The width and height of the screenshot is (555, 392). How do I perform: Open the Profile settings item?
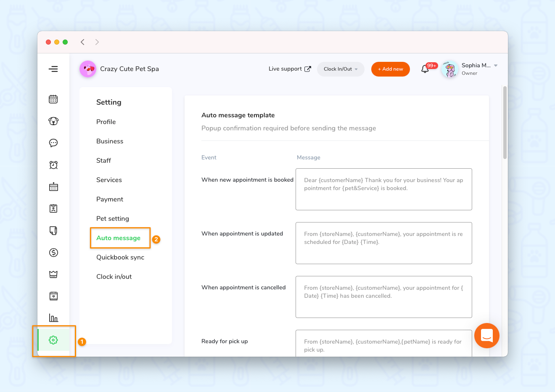pyautogui.click(x=106, y=122)
